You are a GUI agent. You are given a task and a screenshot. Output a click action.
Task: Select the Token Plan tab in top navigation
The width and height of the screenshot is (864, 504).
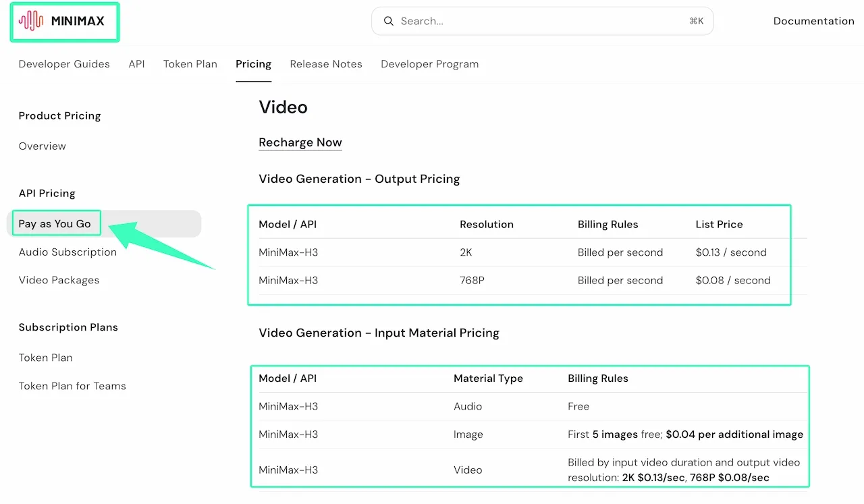(190, 64)
